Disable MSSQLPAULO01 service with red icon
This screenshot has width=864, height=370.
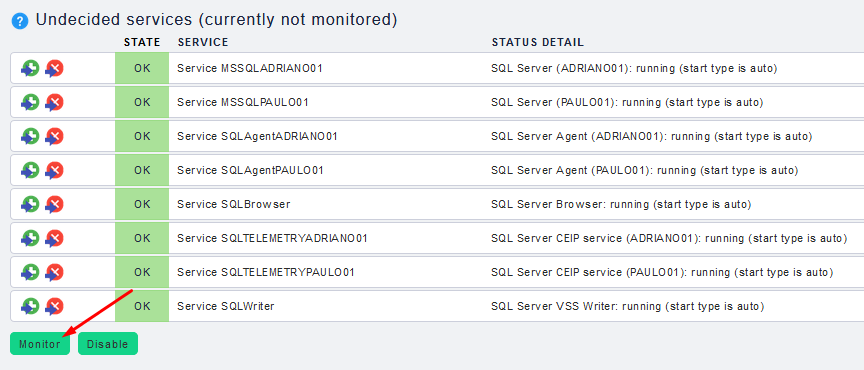pyautogui.click(x=54, y=103)
